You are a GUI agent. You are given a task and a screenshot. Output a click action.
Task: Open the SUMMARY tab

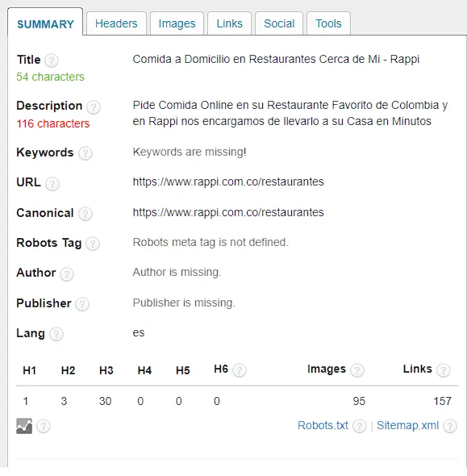point(45,22)
